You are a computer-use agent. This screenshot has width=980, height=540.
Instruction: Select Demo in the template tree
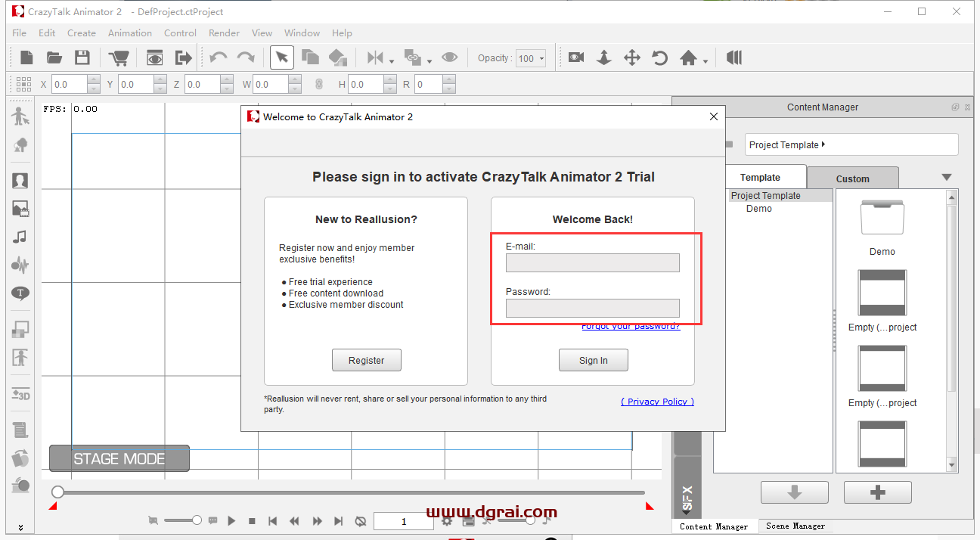(x=759, y=209)
